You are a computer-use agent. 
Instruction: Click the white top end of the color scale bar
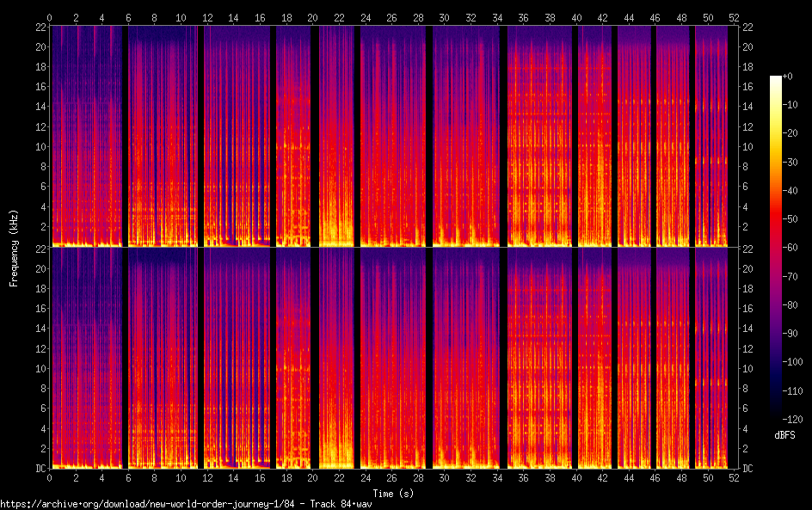[x=776, y=79]
